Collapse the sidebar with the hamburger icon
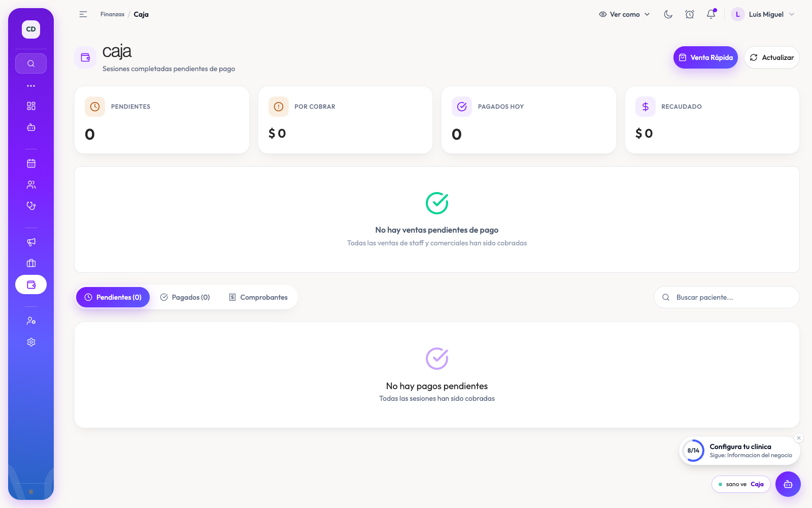The image size is (812, 508). [83, 14]
